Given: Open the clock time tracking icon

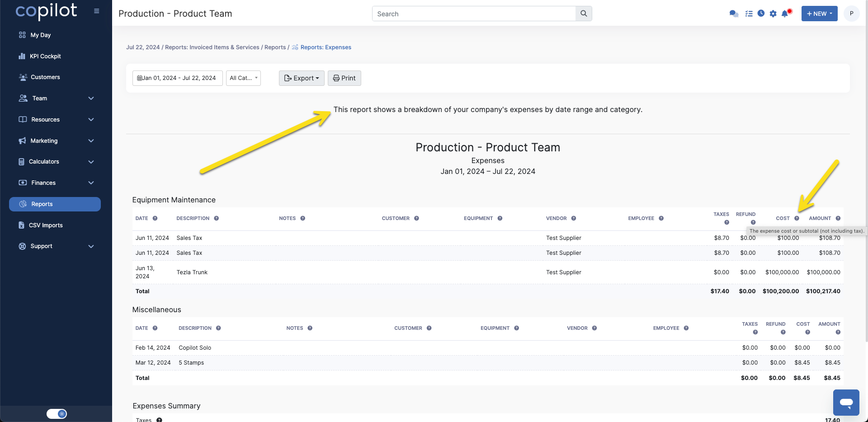Looking at the screenshot, I should [x=761, y=14].
